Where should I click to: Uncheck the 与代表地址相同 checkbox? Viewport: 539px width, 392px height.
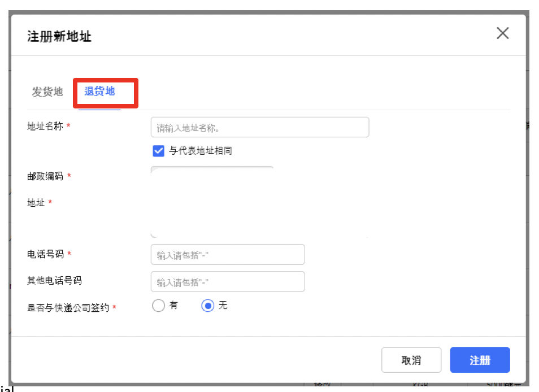click(158, 150)
